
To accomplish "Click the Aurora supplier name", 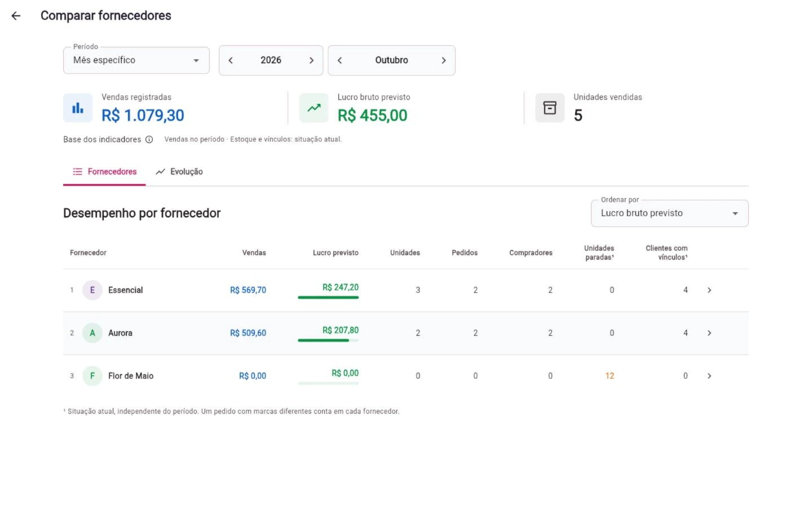I will (x=120, y=333).
